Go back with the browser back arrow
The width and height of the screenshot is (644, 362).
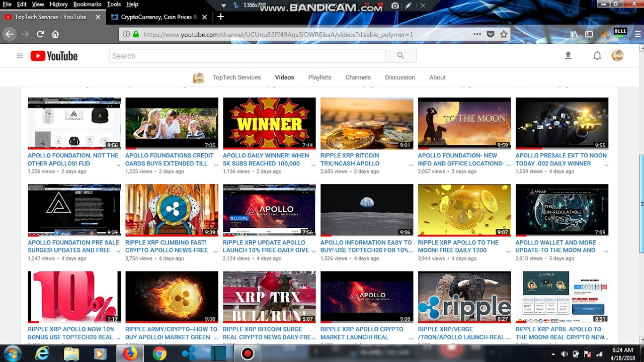point(9,34)
